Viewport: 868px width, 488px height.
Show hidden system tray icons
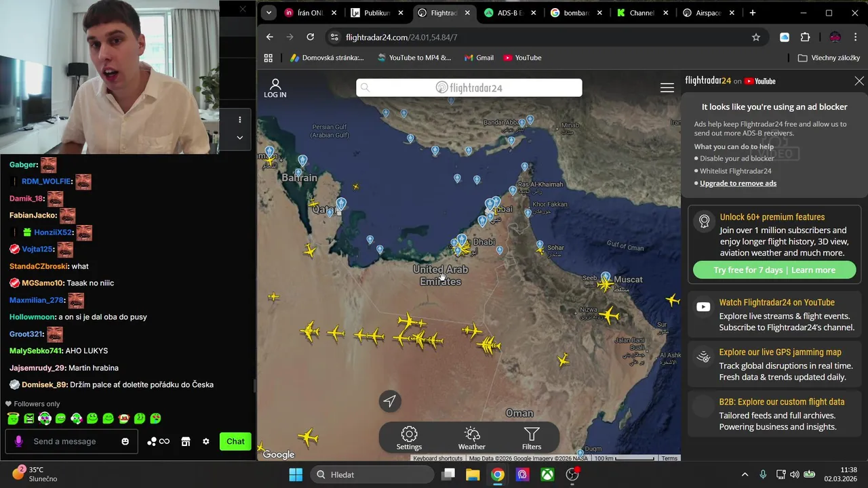click(x=745, y=474)
